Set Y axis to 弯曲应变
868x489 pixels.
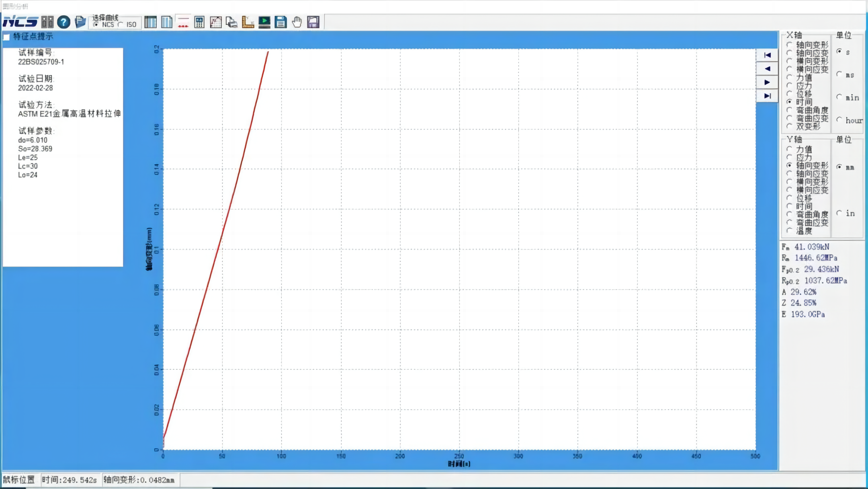click(789, 222)
